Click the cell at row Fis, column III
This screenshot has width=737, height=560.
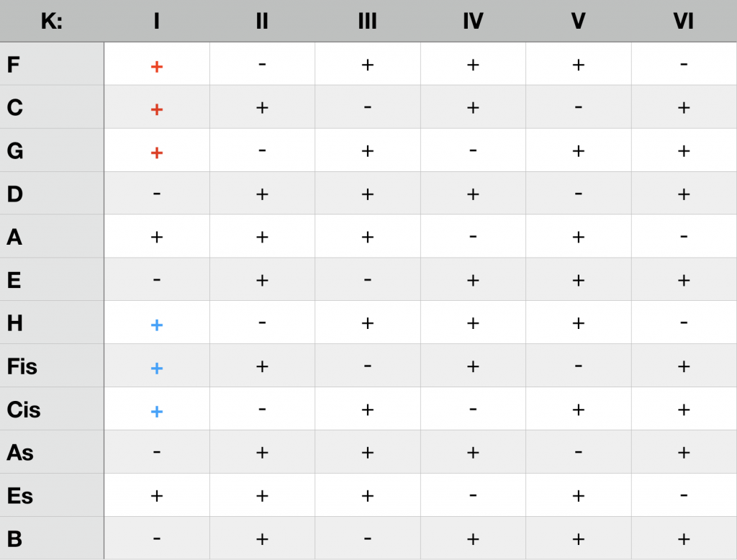pos(367,366)
